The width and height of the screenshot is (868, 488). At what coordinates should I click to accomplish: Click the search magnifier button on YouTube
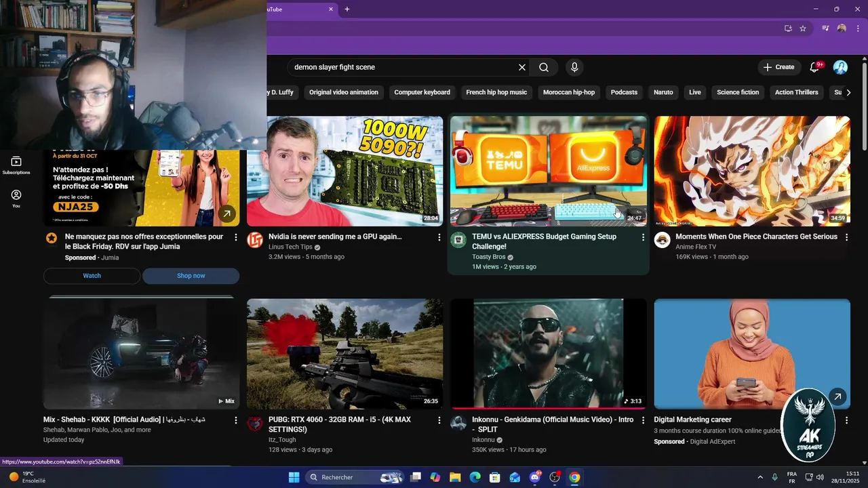coord(544,67)
